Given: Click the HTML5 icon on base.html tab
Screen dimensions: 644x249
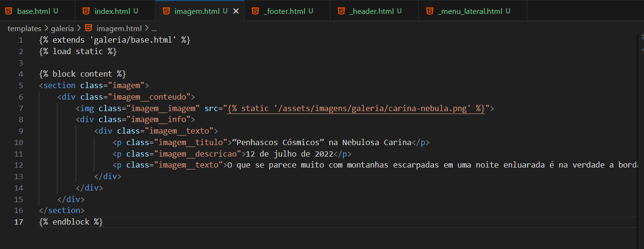Looking at the screenshot, I should pos(9,11).
